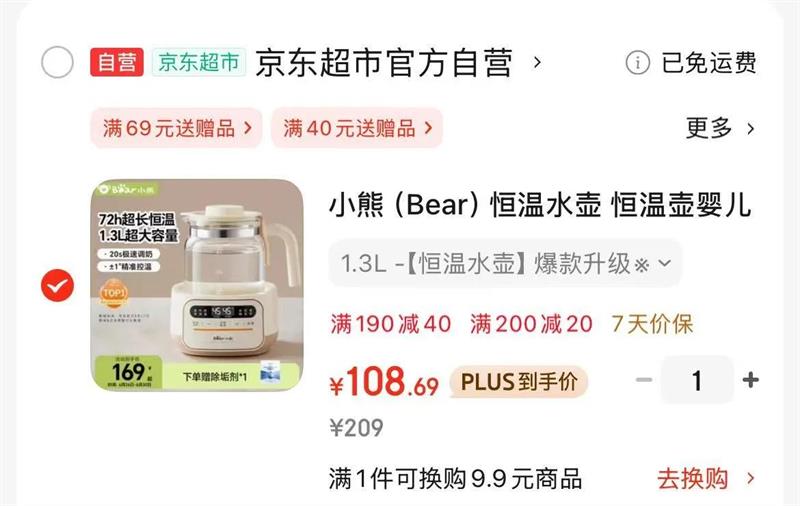Click the green 京东超市 tag

[x=199, y=62]
